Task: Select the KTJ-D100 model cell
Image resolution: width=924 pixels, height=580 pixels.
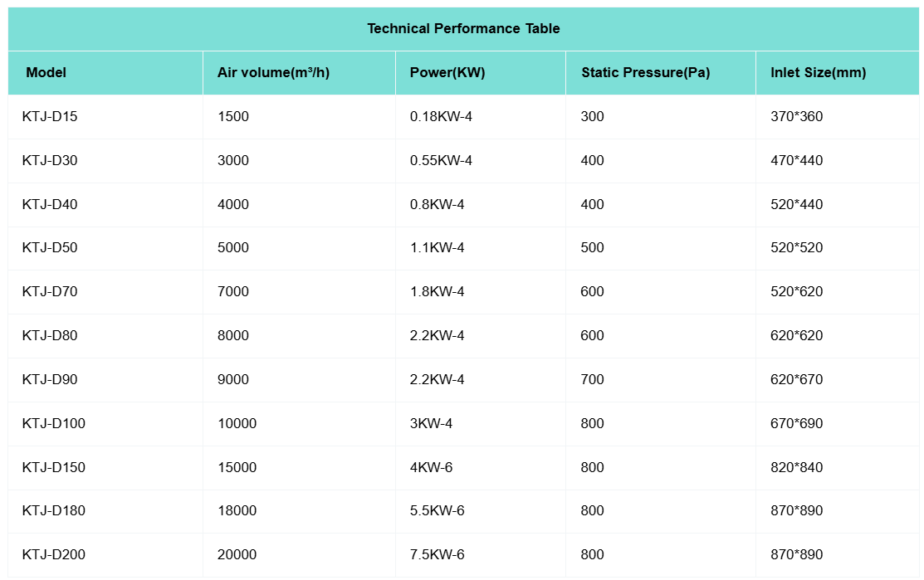Action: pyautogui.click(x=53, y=424)
